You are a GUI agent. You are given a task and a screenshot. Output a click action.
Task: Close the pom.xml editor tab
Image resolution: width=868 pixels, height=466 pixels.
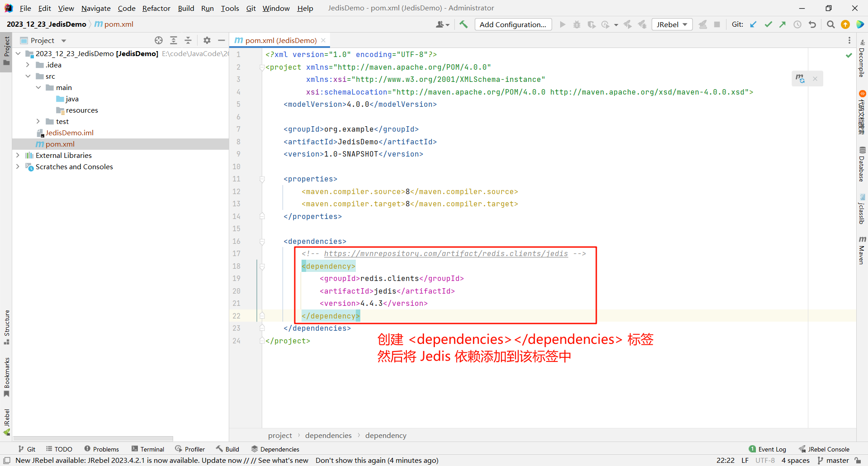[x=323, y=40]
